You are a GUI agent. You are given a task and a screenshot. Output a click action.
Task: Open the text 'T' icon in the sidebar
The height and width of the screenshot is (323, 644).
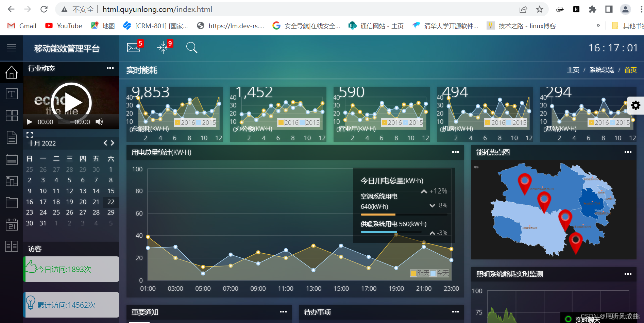pyautogui.click(x=12, y=94)
